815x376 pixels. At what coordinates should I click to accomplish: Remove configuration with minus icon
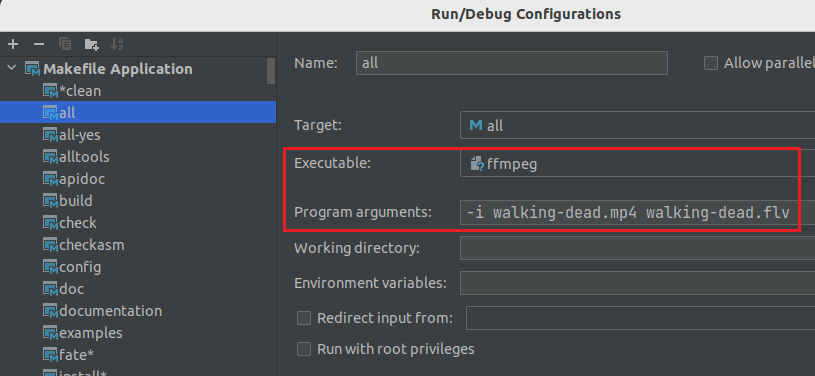click(38, 44)
